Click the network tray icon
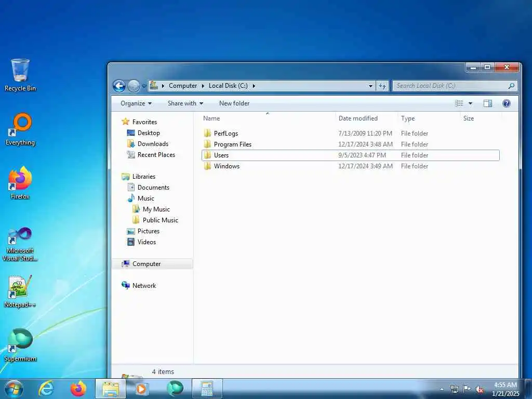Image resolution: width=532 pixels, height=399 pixels. tap(454, 389)
